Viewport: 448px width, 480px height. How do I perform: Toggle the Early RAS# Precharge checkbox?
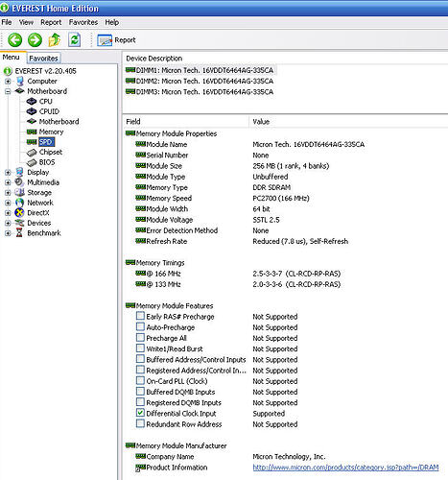point(140,316)
